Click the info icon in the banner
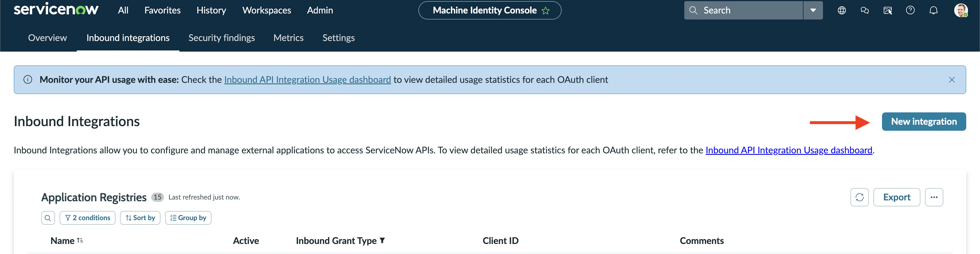The width and height of the screenshot is (980, 254). 28,80
